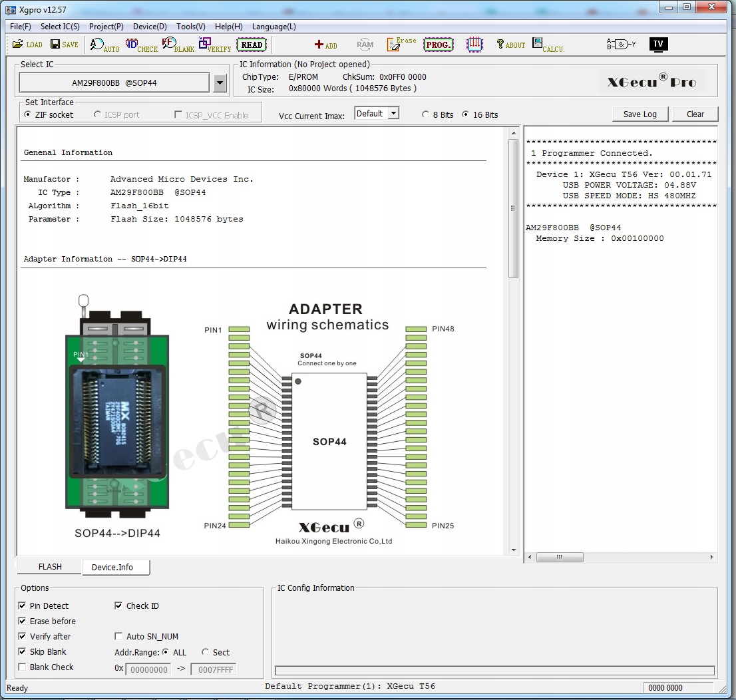Image resolution: width=736 pixels, height=700 pixels.
Task: Select the 8 Bits radio button
Action: tap(425, 114)
